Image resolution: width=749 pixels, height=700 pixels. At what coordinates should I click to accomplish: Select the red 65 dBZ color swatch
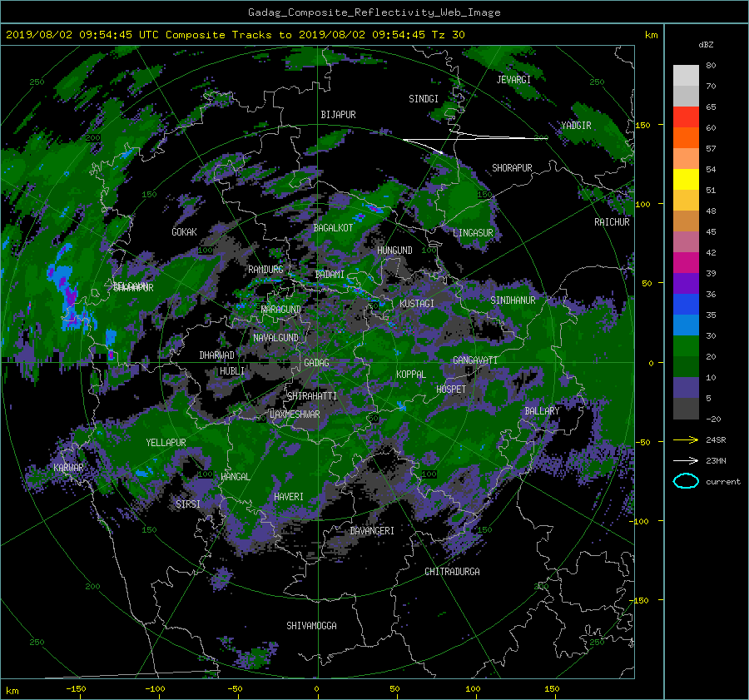[686, 117]
